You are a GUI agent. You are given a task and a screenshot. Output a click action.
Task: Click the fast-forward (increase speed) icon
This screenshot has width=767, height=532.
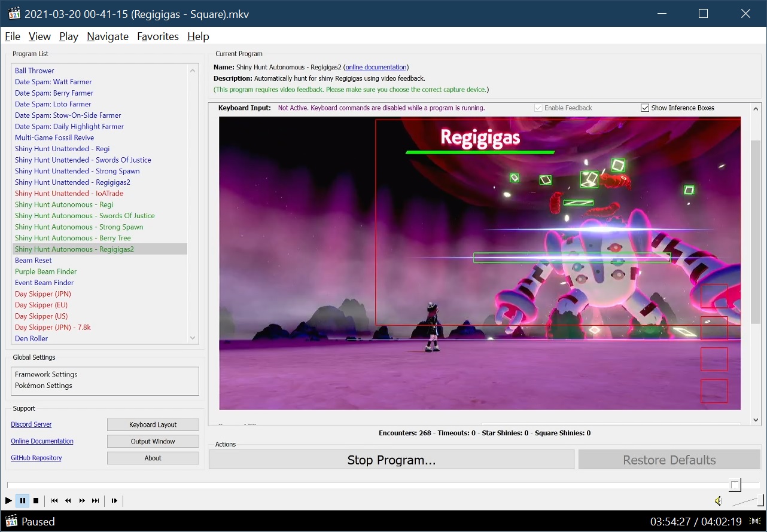pyautogui.click(x=82, y=501)
